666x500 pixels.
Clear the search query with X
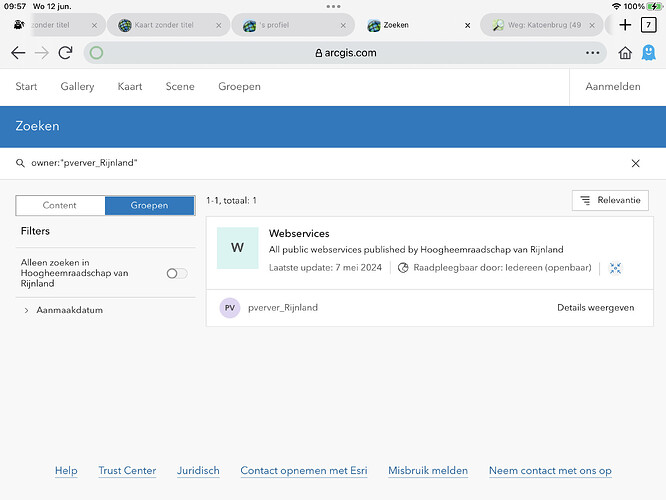coord(635,163)
